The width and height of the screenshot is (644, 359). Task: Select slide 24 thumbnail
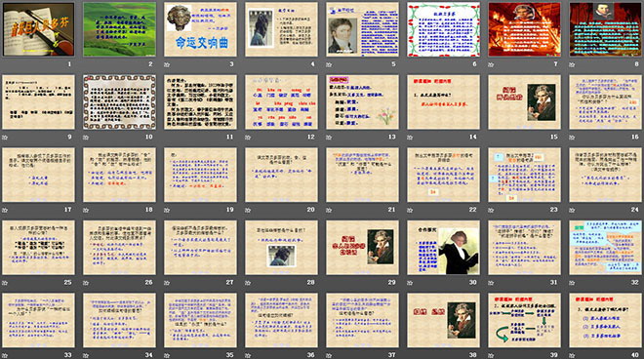click(x=606, y=175)
